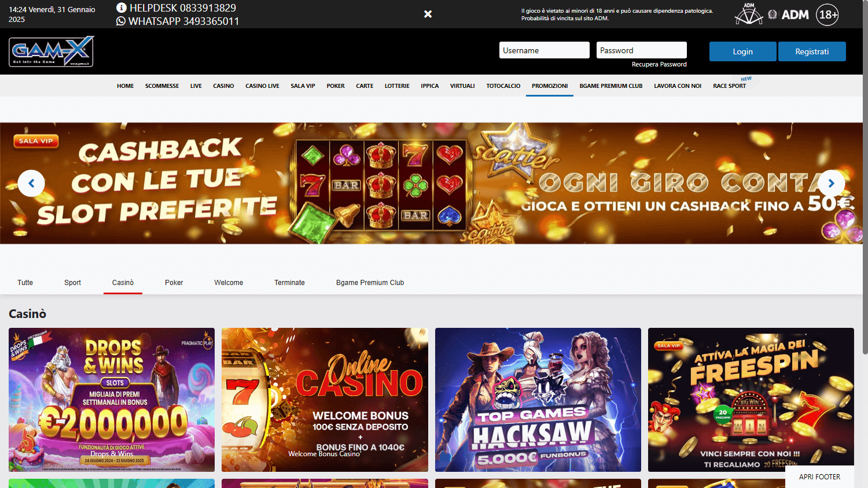
Task: Open the Drops & Wins promo banner
Action: (x=111, y=400)
